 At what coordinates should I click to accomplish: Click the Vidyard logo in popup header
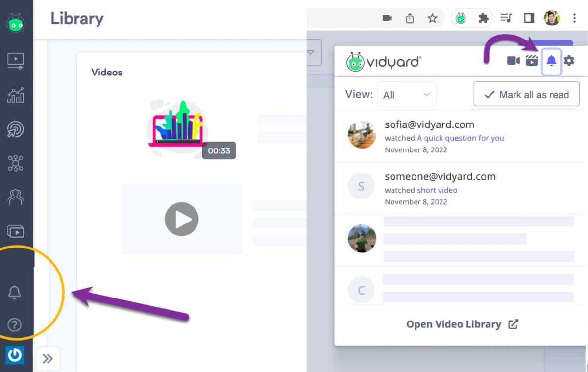[x=384, y=62]
